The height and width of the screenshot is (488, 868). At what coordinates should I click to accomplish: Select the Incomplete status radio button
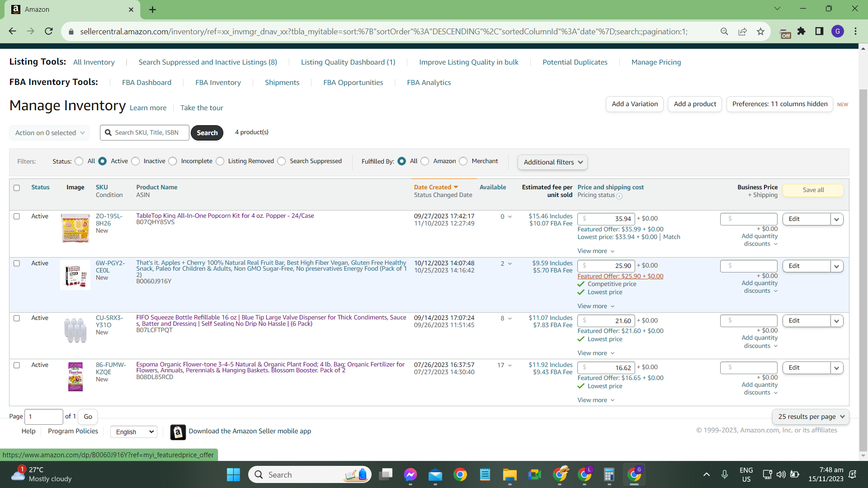[173, 161]
